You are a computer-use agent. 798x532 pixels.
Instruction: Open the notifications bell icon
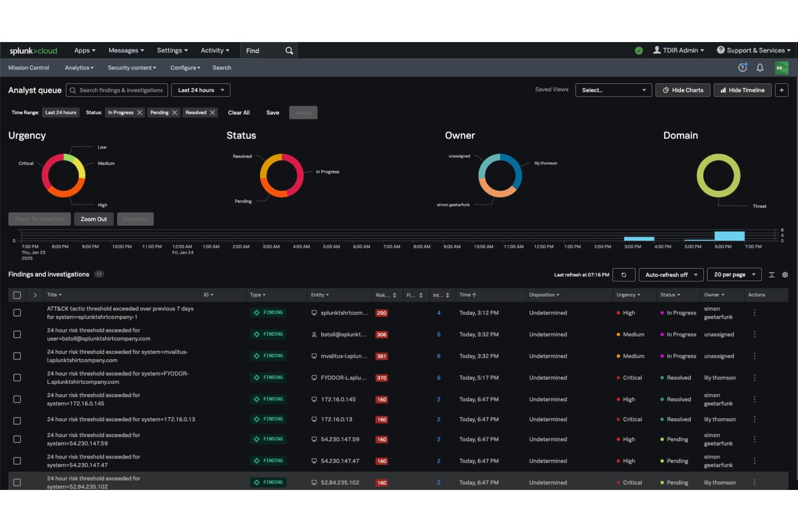760,68
